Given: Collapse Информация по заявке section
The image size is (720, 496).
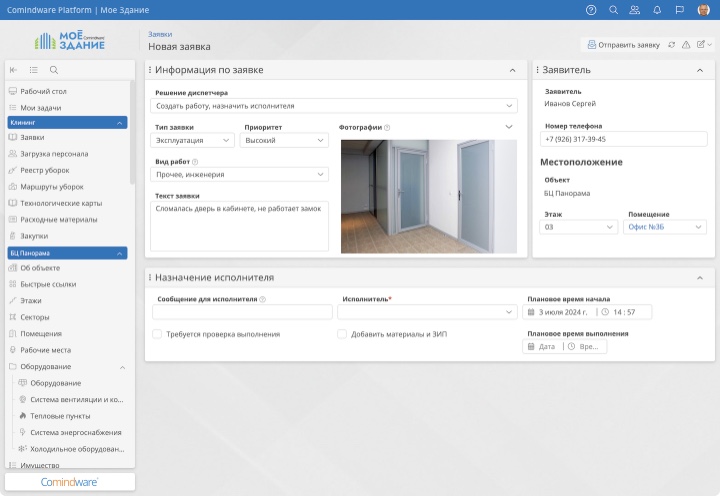Looking at the screenshot, I should (x=512, y=70).
